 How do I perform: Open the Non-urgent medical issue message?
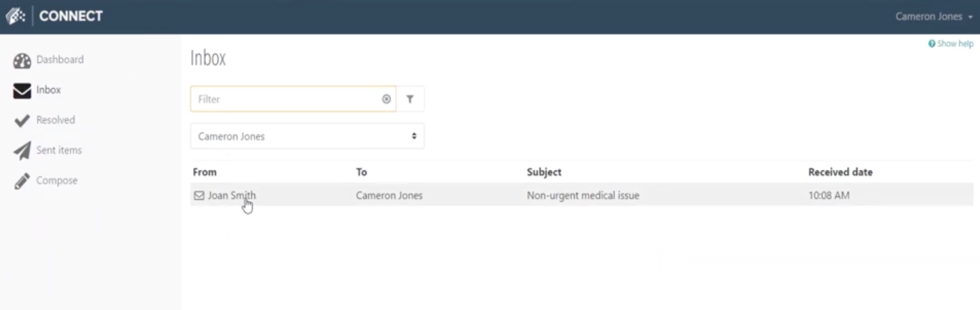[x=582, y=195]
